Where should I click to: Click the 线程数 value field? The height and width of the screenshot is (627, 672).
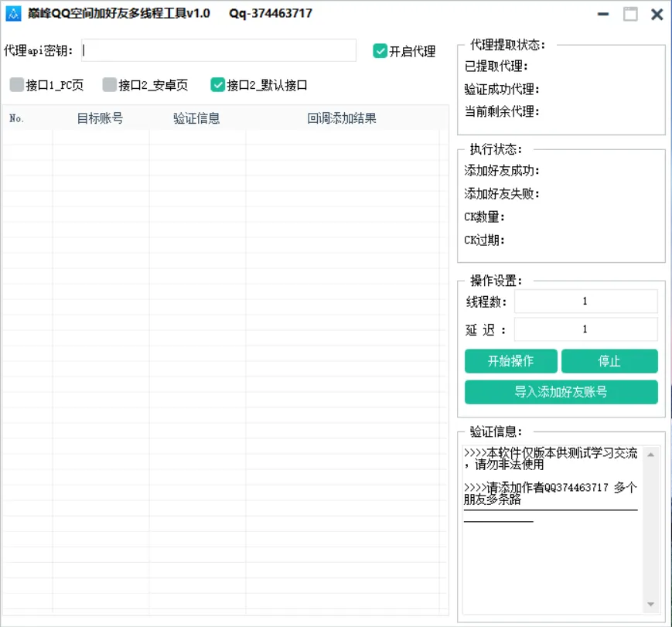(585, 301)
